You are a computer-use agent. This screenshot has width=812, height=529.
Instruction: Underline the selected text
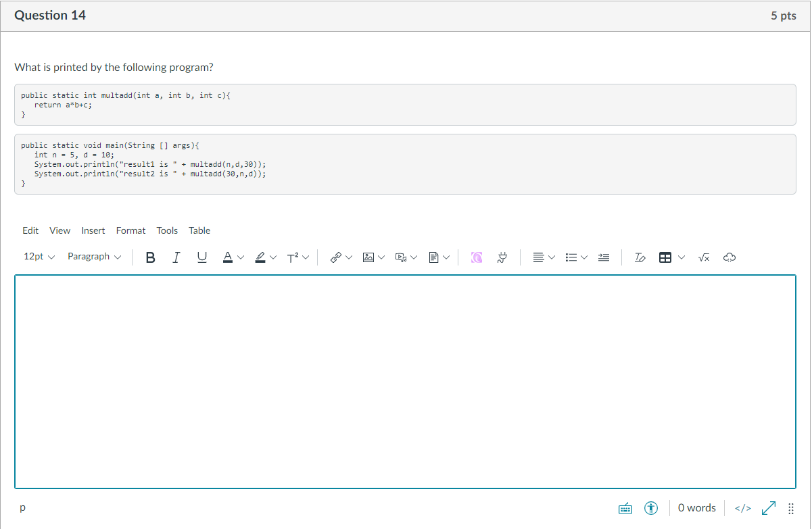click(x=201, y=257)
